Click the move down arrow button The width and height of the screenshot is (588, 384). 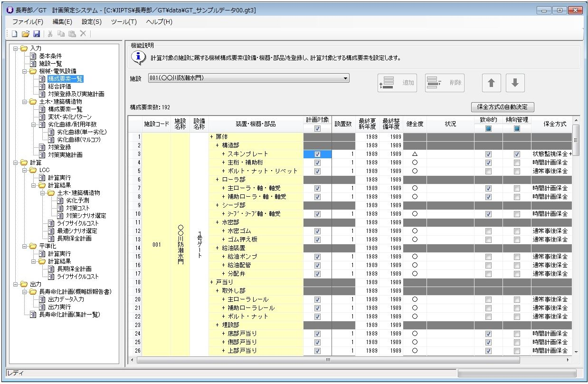pyautogui.click(x=515, y=83)
